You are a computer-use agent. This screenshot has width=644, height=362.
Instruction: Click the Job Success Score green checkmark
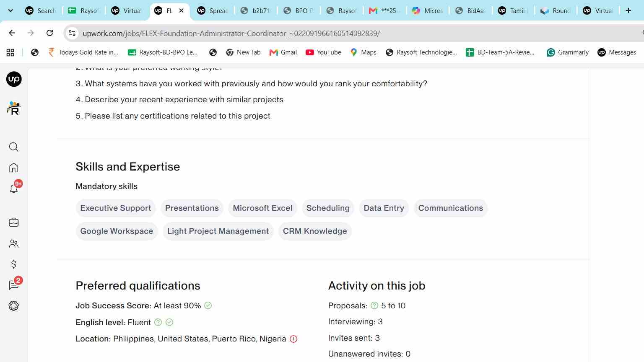[208, 305]
